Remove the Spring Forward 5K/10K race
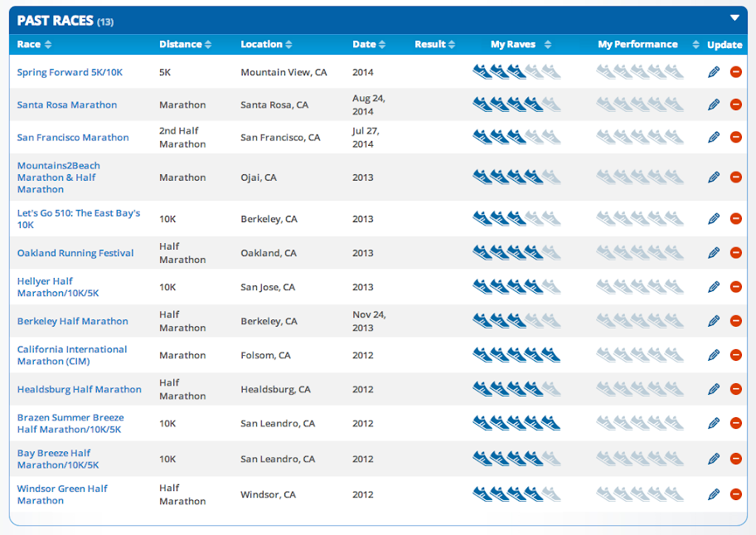This screenshot has width=756, height=535. (736, 72)
